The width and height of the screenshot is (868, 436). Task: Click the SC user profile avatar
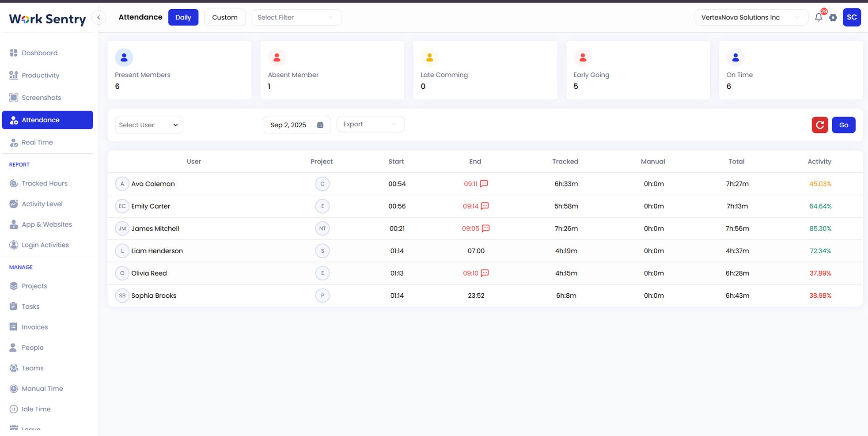852,18
